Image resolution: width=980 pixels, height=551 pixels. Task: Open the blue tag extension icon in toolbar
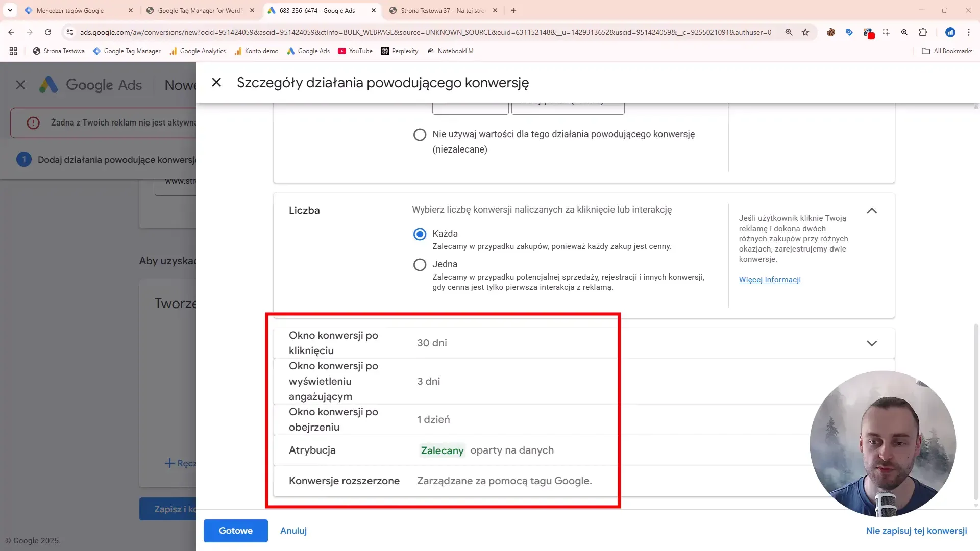(849, 32)
